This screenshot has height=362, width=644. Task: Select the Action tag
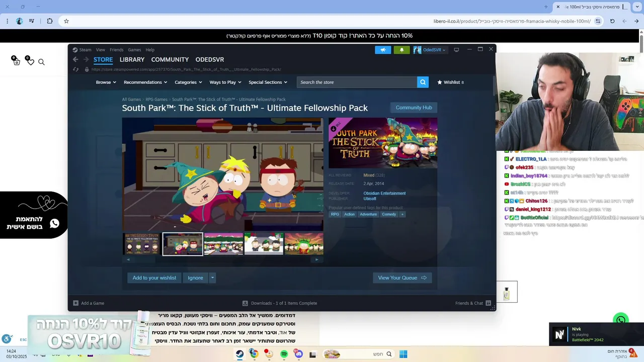[x=349, y=214]
